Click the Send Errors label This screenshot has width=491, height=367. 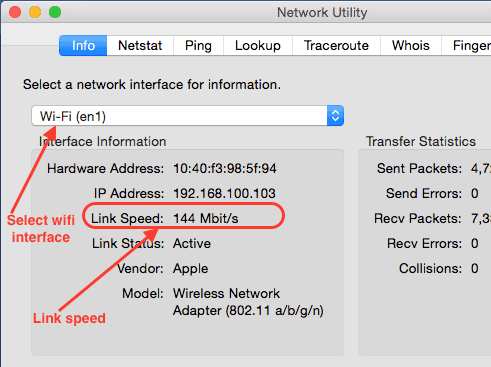[x=424, y=193]
